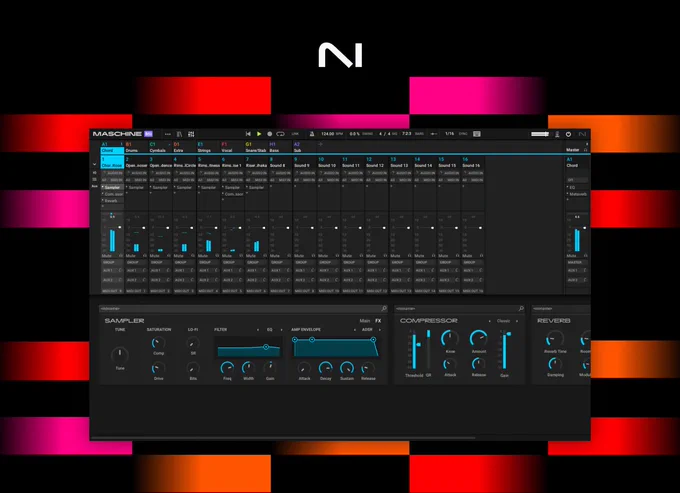The width and height of the screenshot is (680, 493).
Task: Select the Reverb plug-in slot on sound 1
Action: pos(112,201)
